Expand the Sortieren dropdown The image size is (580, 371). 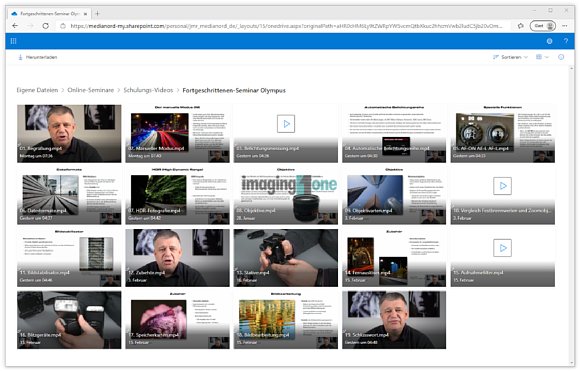pos(510,57)
